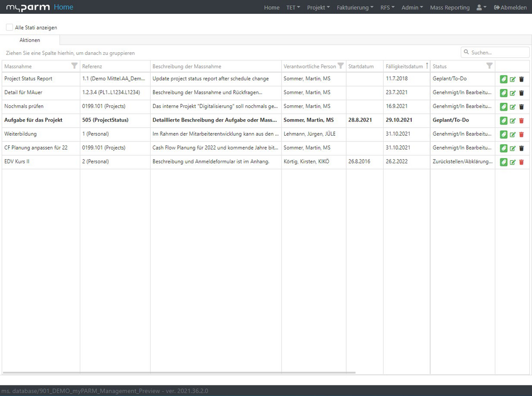Click the myPARM Home logo
This screenshot has width=532, height=396.
click(x=39, y=7)
